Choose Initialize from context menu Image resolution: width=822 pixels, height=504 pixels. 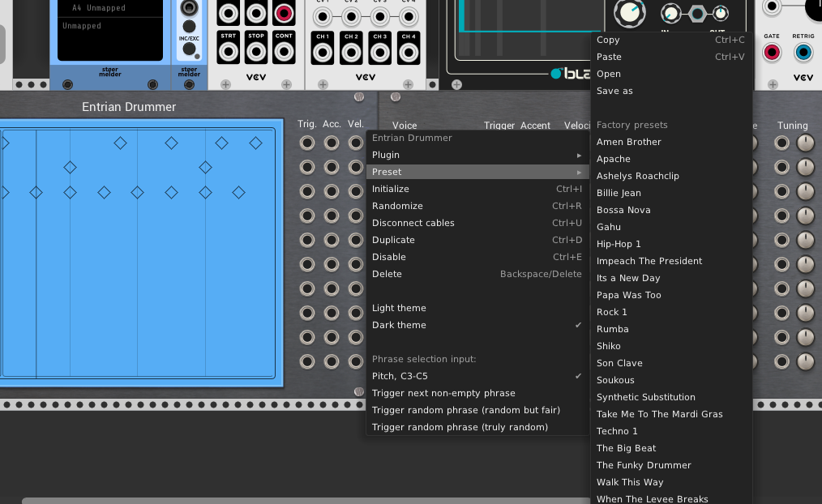(477, 189)
